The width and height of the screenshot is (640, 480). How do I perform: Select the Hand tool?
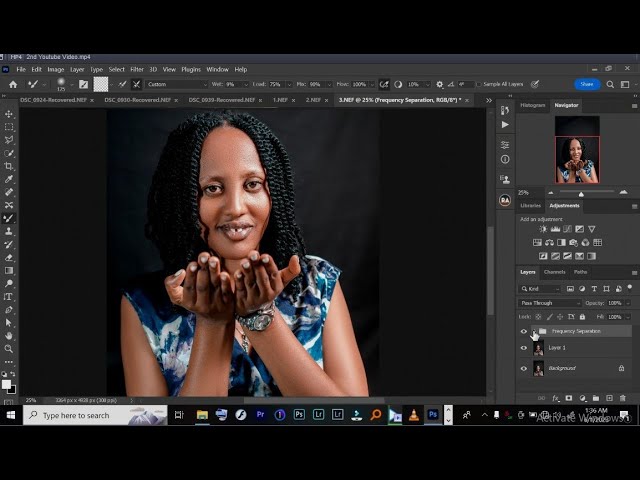(x=9, y=336)
